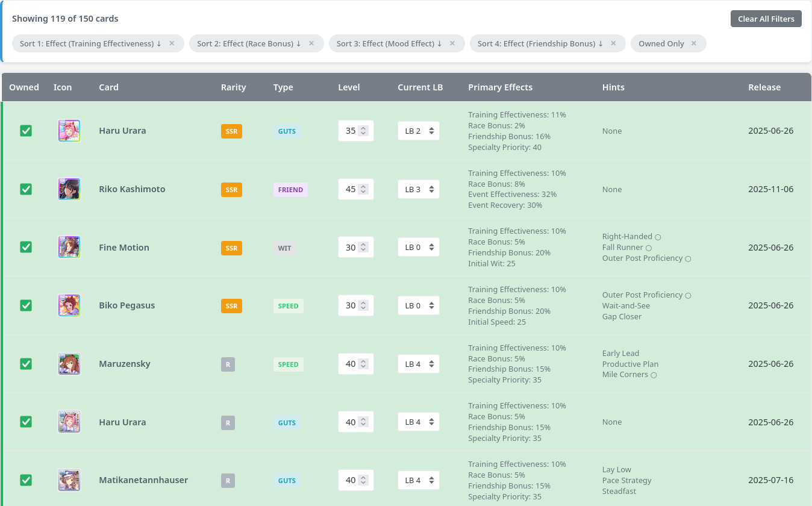Click the Clear All Filters button
Viewport: 812px width, 506px height.
click(x=766, y=19)
